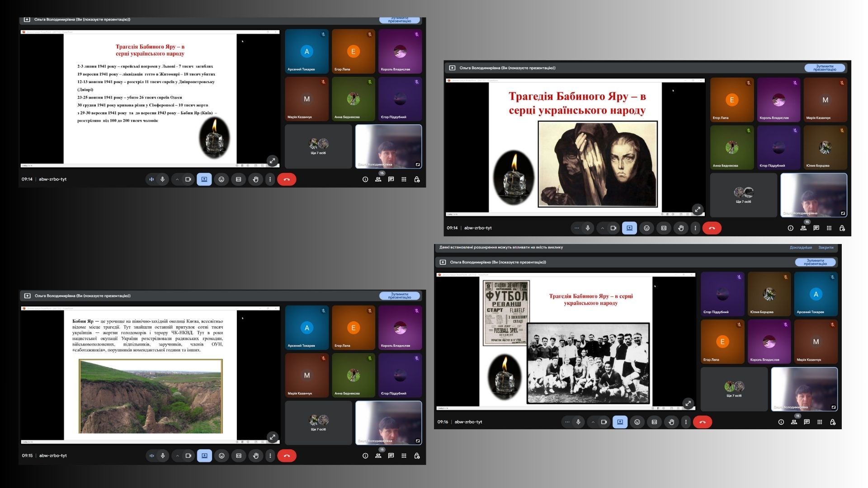Open emoji reactions in the 09:16 meeting window
868x488 pixels.
[x=637, y=422]
